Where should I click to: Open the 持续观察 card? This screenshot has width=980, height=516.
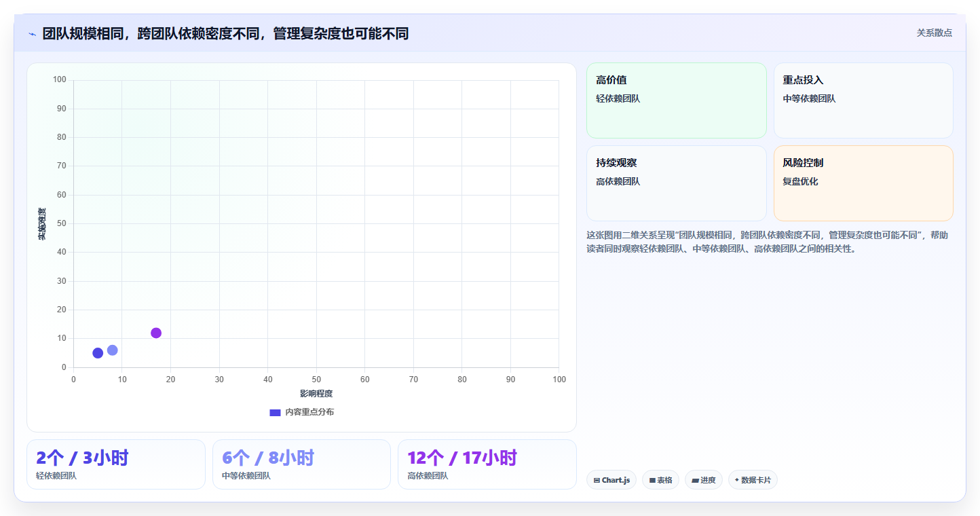tap(677, 183)
